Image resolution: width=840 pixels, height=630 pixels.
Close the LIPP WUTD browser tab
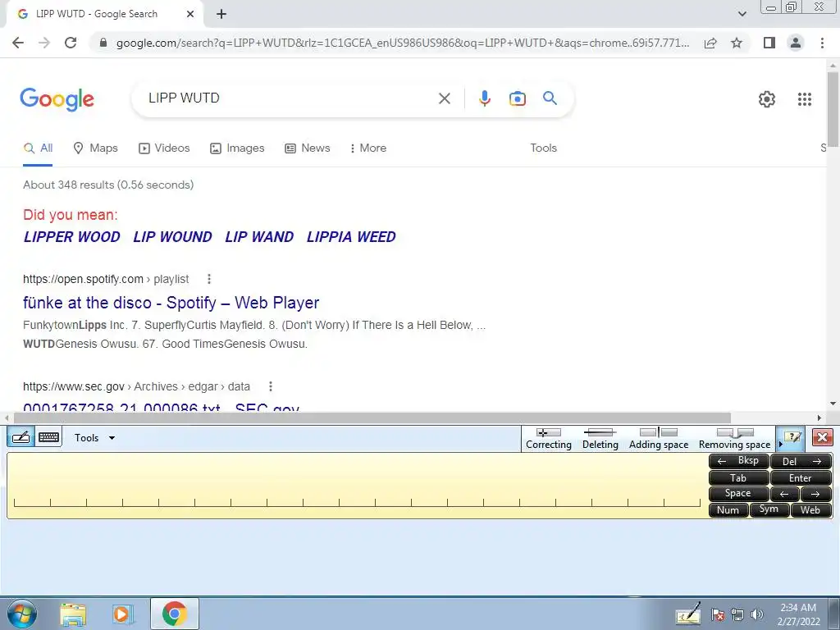tap(190, 14)
